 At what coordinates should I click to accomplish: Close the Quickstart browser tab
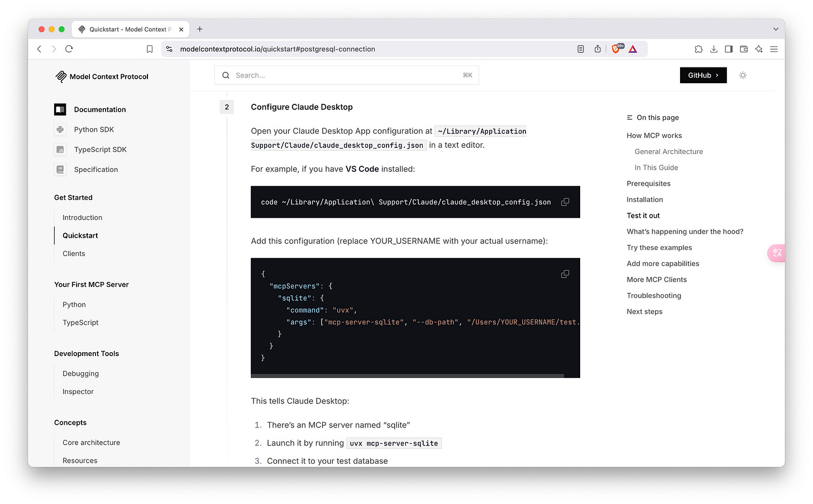click(x=181, y=30)
